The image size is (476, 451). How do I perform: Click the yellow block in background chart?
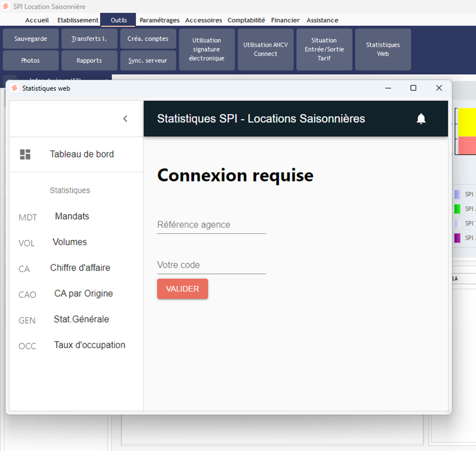pyautogui.click(x=467, y=122)
